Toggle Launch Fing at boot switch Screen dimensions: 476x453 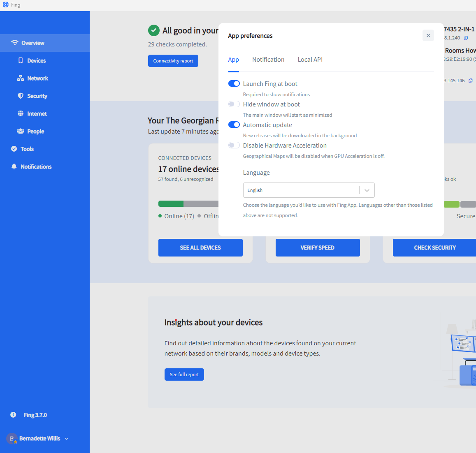[x=234, y=83]
